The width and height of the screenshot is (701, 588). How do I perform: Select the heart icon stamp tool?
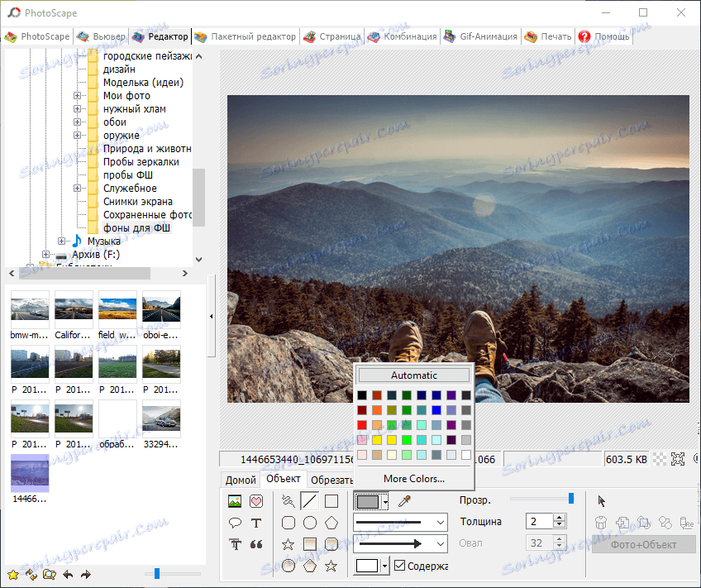pyautogui.click(x=255, y=500)
